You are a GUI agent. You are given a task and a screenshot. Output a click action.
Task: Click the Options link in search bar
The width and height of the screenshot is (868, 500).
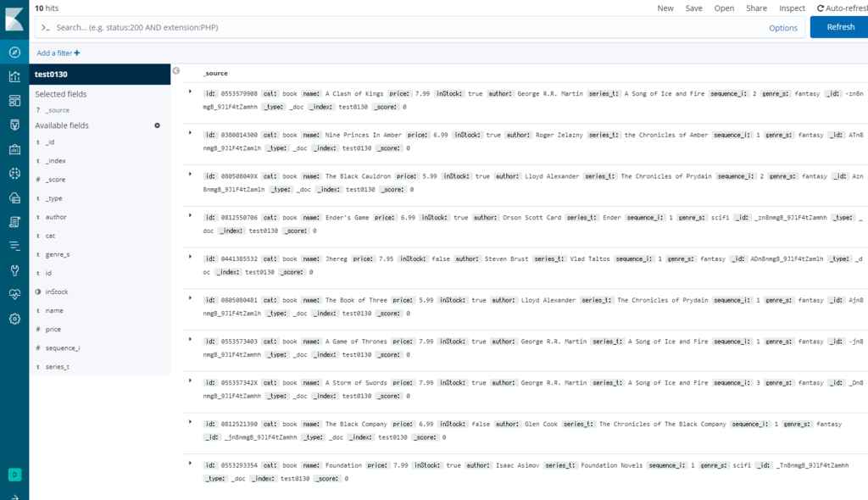pyautogui.click(x=782, y=28)
